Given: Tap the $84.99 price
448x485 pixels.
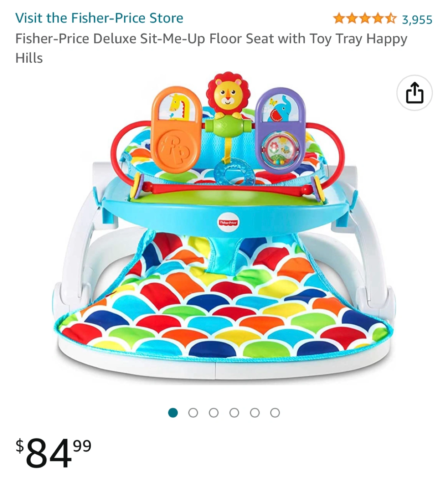Looking at the screenshot, I should (54, 453).
